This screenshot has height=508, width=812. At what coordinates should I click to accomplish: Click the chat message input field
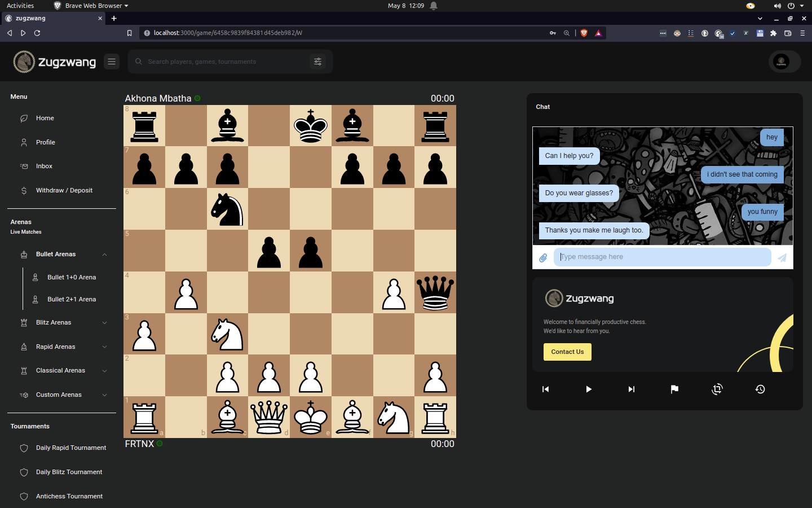coord(663,257)
